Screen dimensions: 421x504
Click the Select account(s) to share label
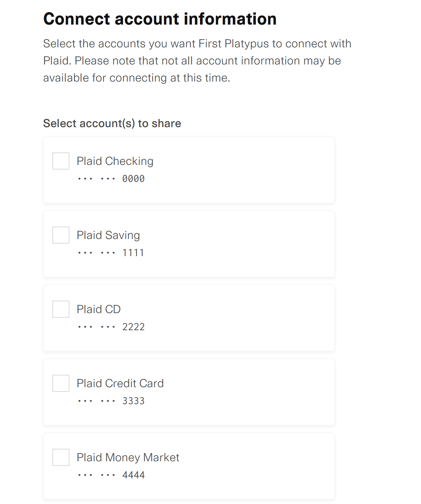112,123
